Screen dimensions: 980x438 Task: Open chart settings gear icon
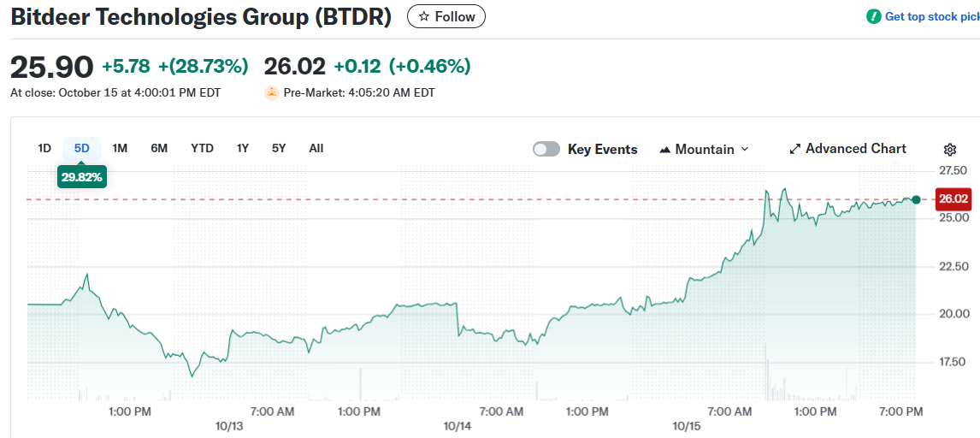[x=950, y=149]
